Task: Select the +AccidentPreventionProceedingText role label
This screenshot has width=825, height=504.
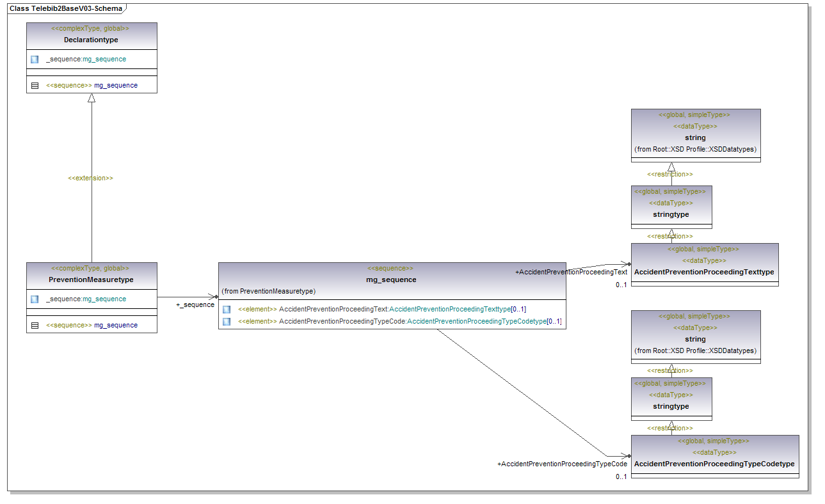Action: point(571,272)
